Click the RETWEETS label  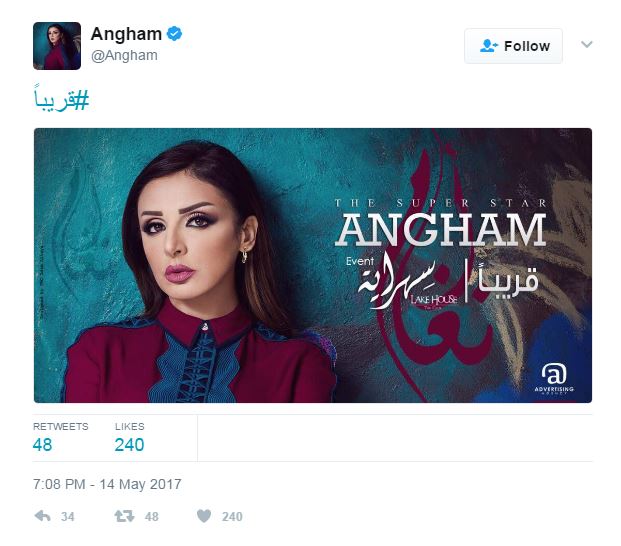tap(61, 426)
